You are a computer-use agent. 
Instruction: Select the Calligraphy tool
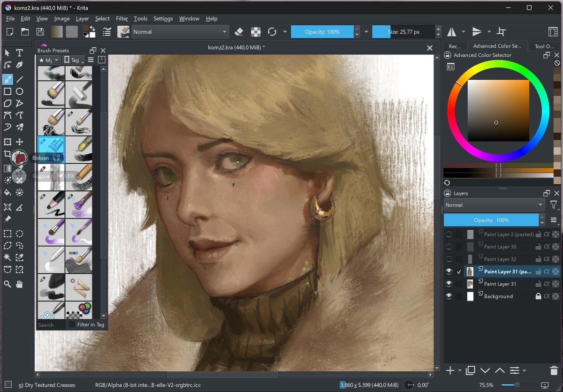click(x=19, y=65)
